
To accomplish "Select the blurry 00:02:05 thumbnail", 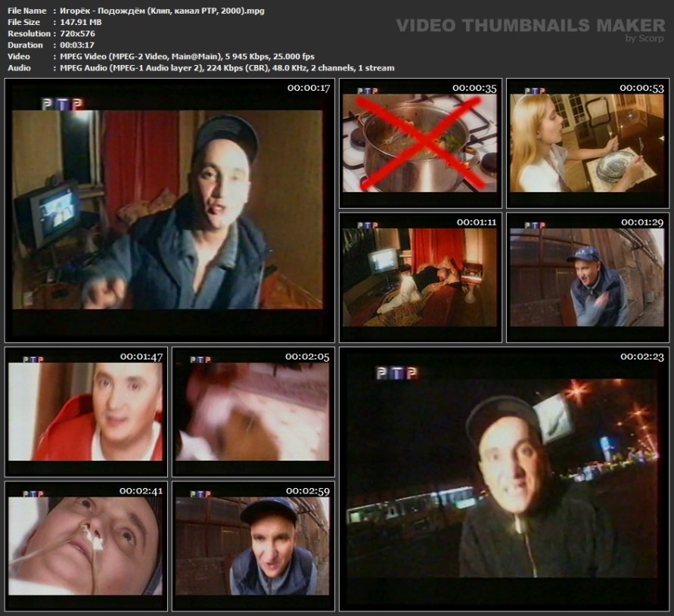I will click(x=253, y=412).
